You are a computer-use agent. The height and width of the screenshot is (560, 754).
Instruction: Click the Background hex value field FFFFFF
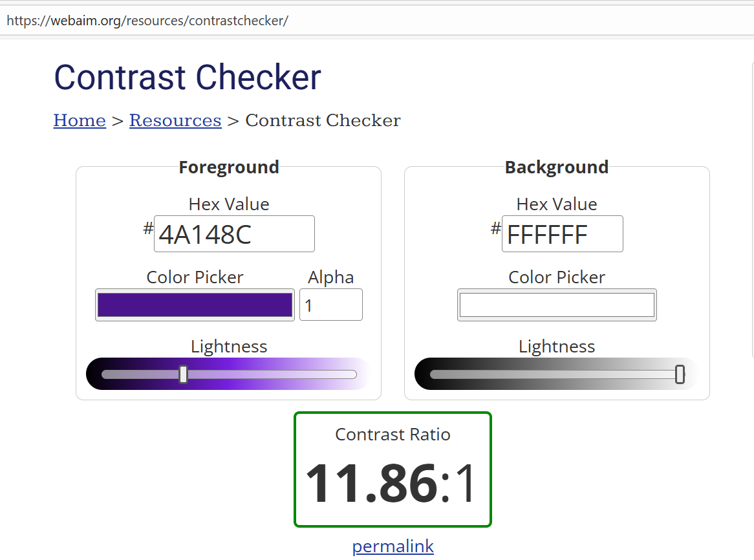(x=562, y=234)
